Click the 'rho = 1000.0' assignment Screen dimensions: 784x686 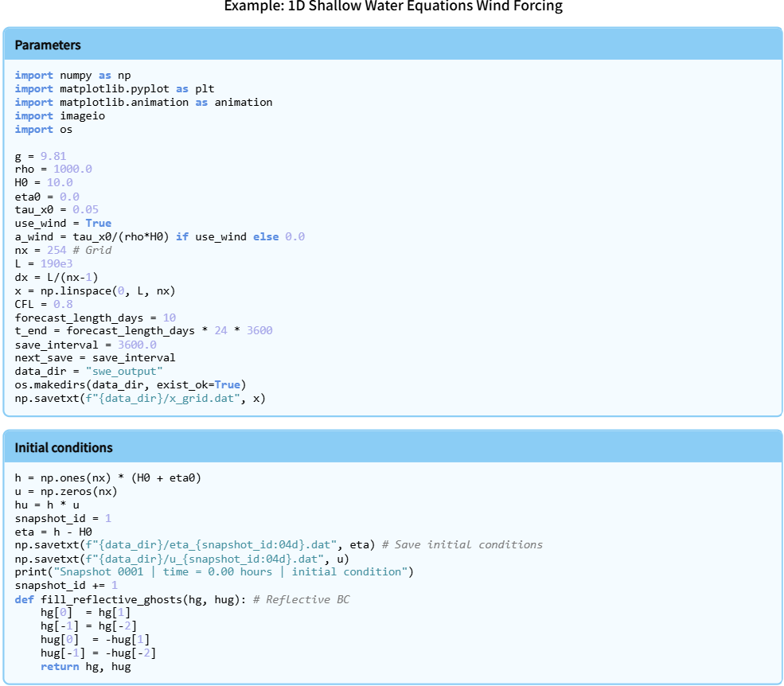point(53,170)
